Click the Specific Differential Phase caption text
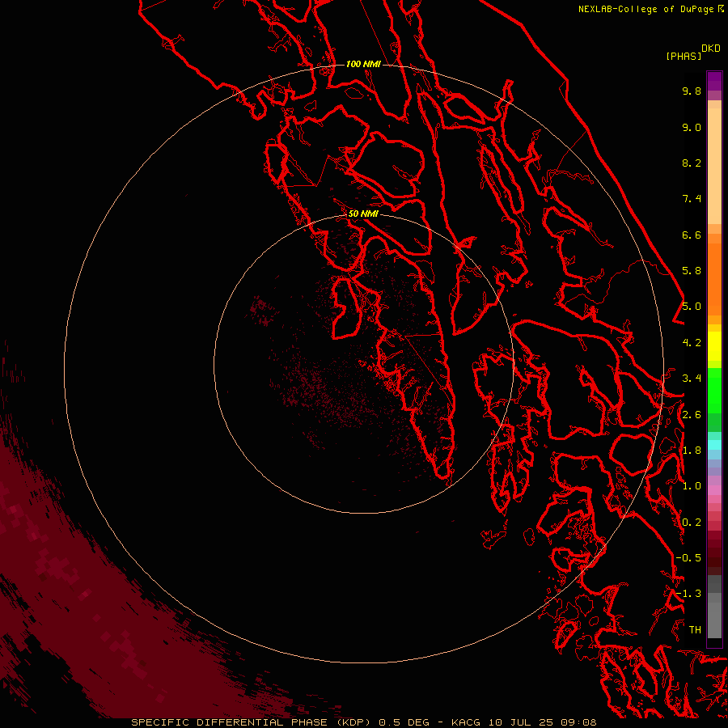The height and width of the screenshot is (728, 728). point(363,722)
